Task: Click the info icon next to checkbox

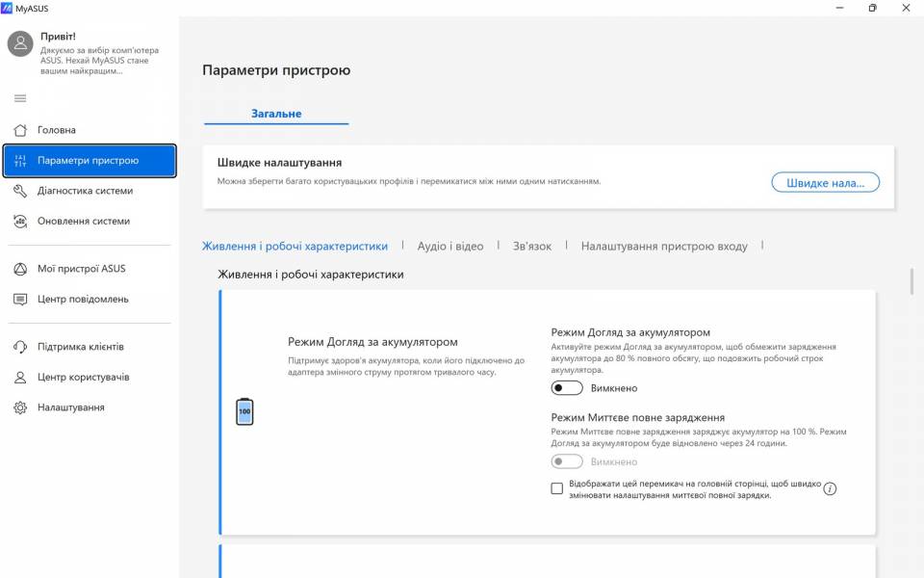Action: coord(830,488)
